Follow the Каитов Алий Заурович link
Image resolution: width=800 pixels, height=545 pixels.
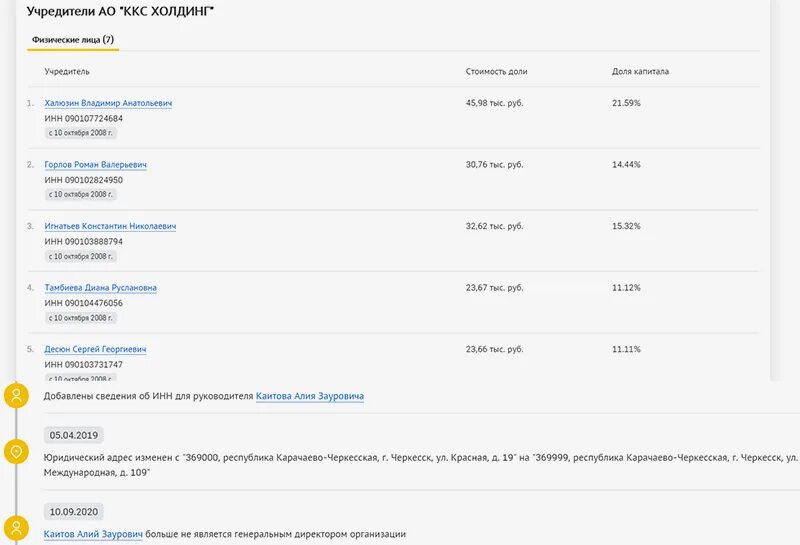(x=93, y=534)
